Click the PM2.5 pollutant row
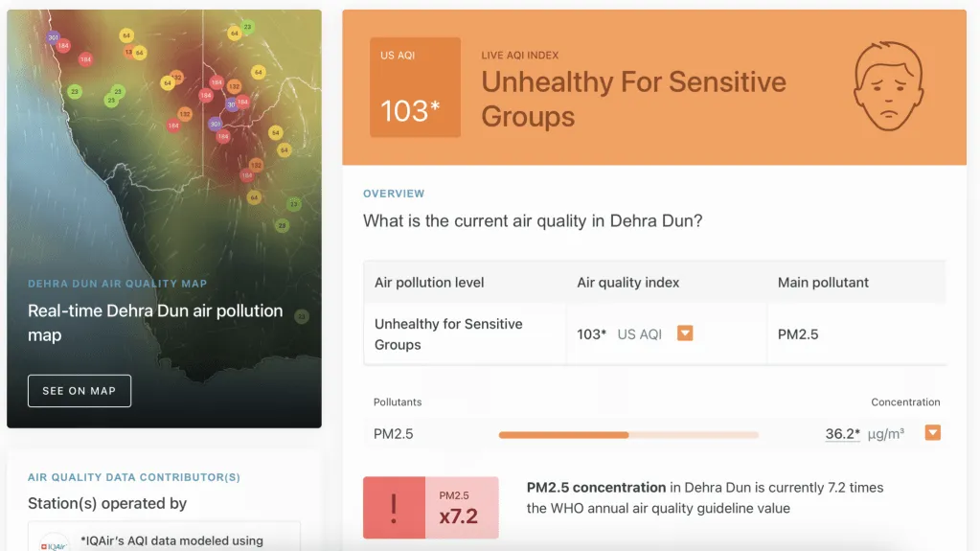This screenshot has width=980, height=551. (393, 434)
